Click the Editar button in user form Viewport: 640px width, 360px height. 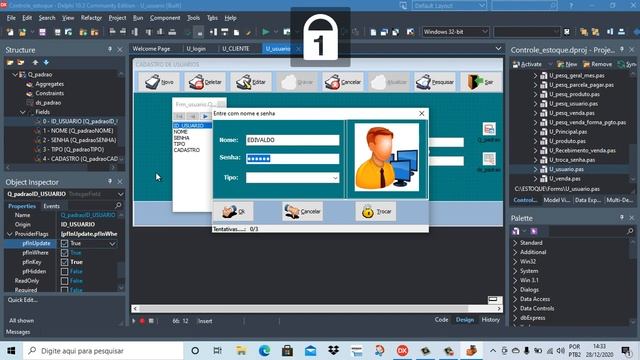[x=251, y=82]
